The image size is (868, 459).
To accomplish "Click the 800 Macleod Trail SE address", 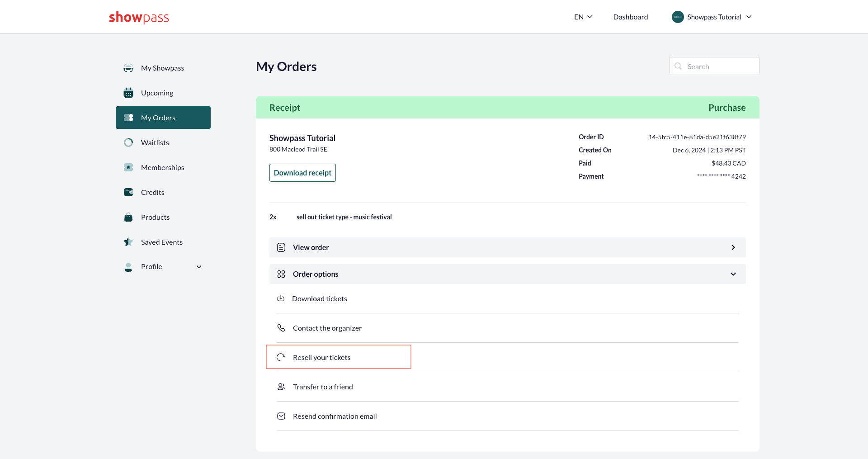I will (298, 149).
